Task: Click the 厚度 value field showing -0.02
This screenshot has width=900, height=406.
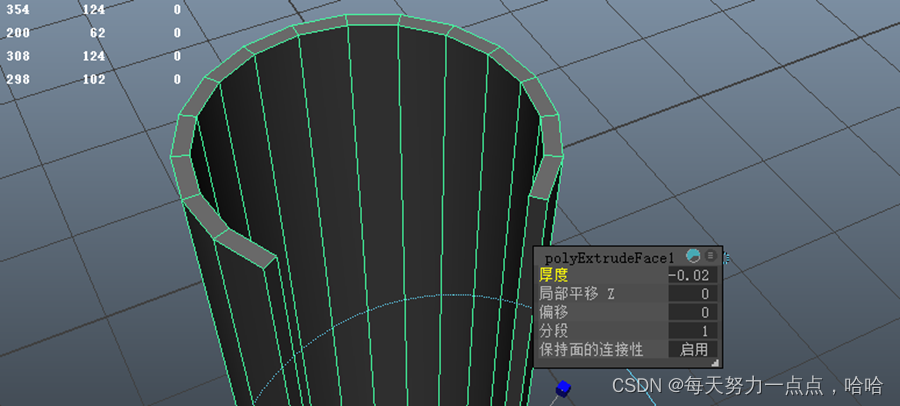Action: pos(693,275)
